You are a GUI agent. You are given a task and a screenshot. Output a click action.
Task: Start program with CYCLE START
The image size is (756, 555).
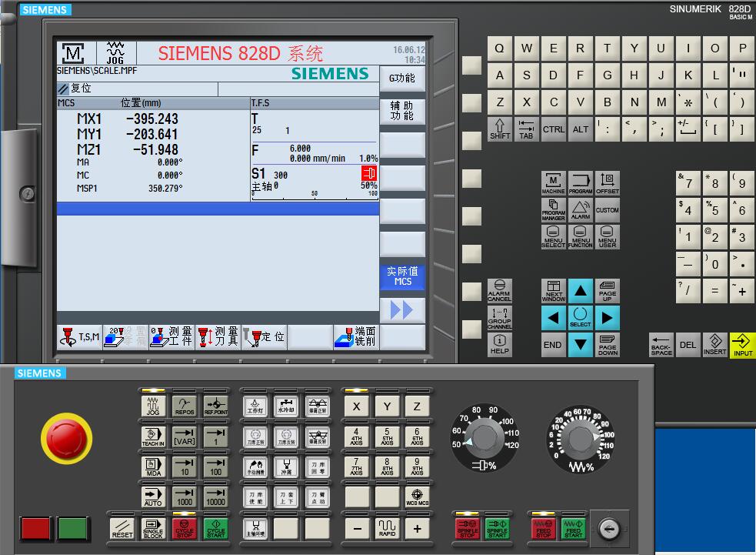215,529
